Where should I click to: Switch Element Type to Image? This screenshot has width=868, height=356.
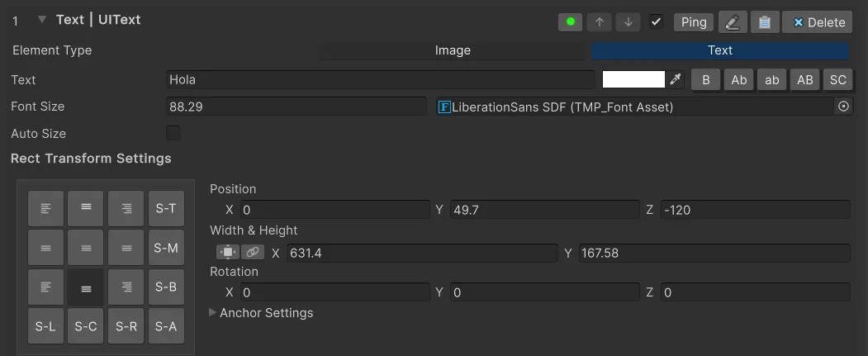(x=453, y=50)
